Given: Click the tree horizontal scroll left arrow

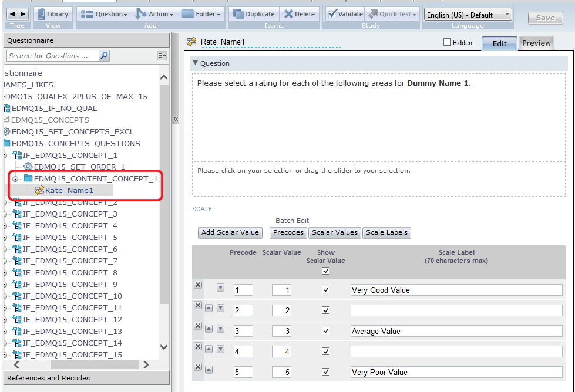Looking at the screenshot, I should click(x=16, y=364).
